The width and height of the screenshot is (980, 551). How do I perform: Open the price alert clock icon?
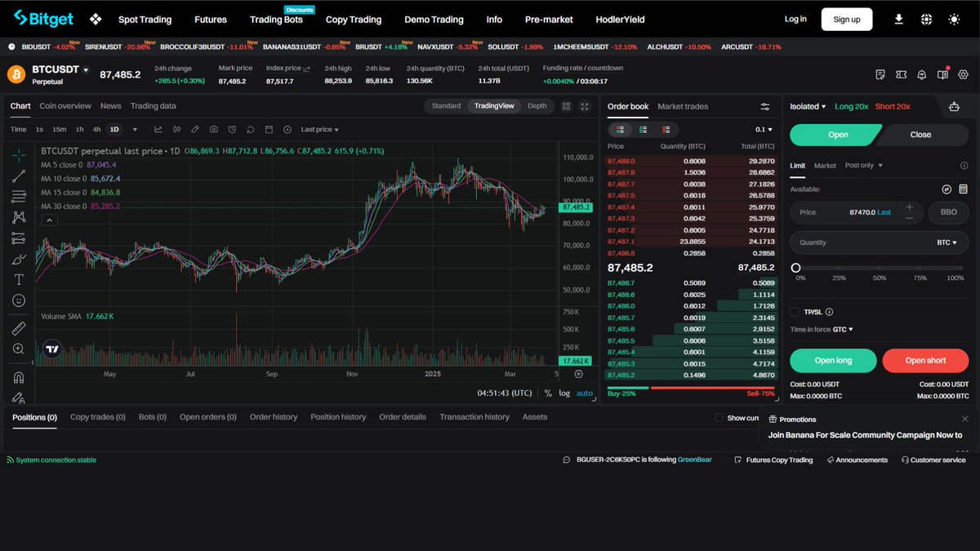click(232, 129)
